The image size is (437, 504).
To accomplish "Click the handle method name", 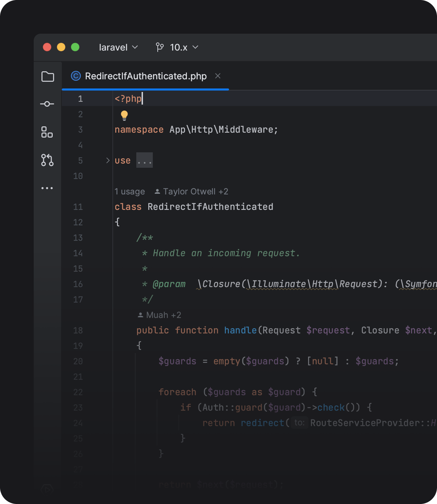I will [x=240, y=330].
